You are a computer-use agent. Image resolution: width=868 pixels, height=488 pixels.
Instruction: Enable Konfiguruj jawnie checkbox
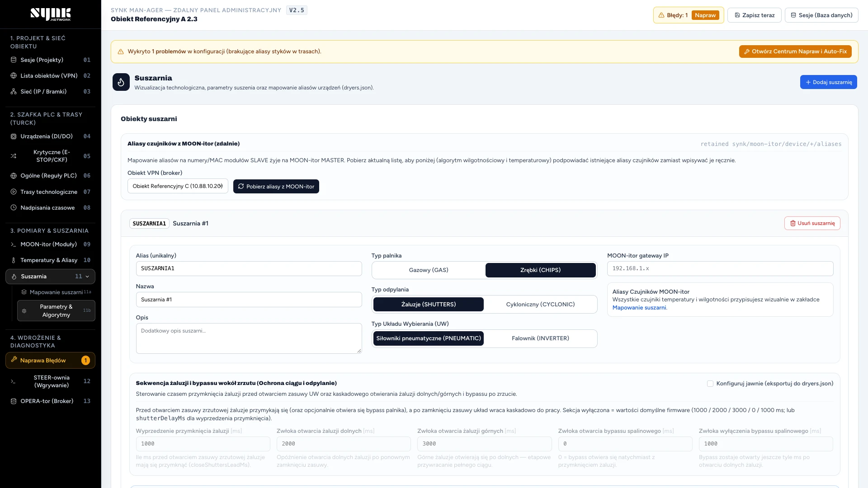pyautogui.click(x=710, y=384)
